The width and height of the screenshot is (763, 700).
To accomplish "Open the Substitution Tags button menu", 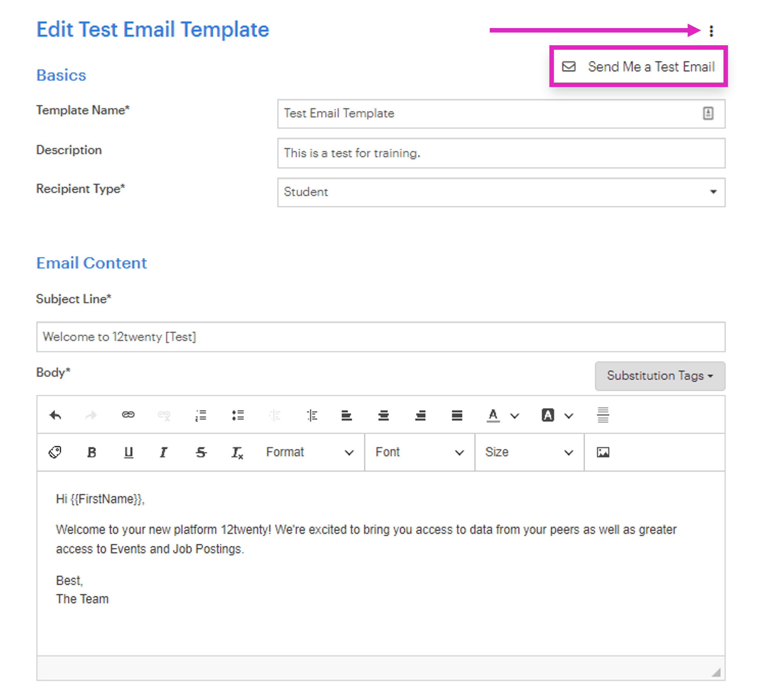I will point(660,376).
